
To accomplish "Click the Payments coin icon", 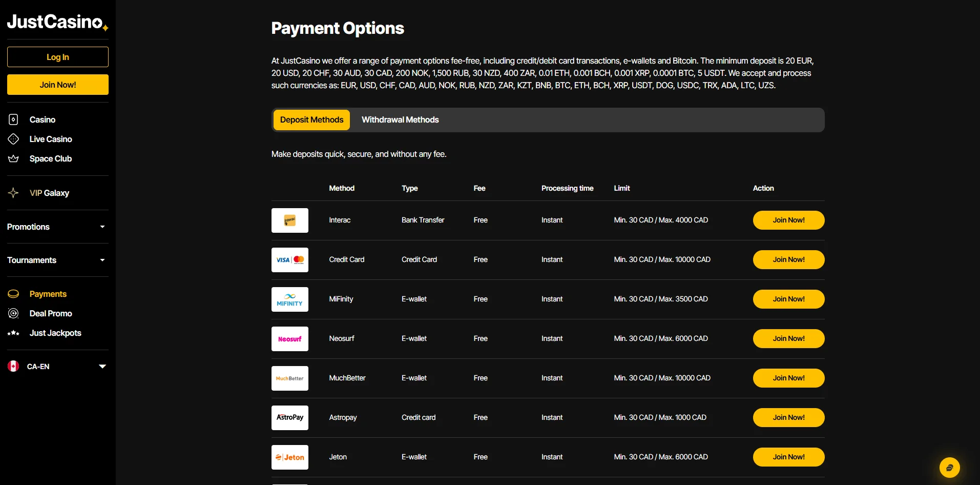I will (13, 294).
